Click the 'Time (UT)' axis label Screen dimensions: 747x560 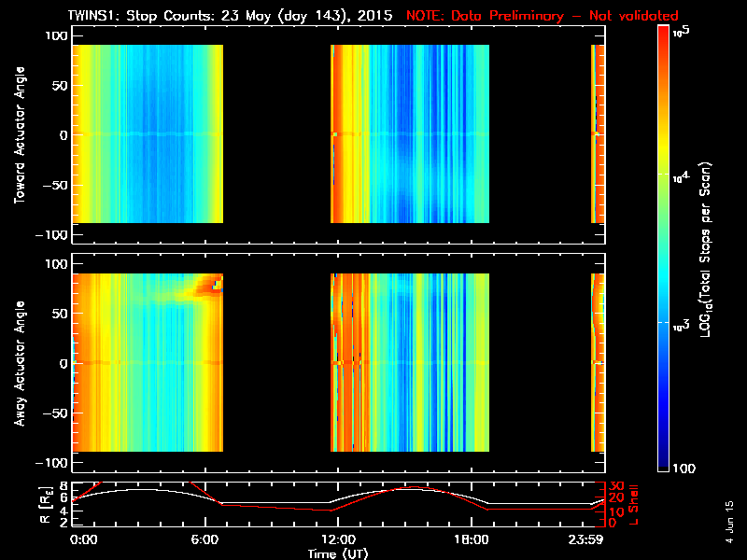click(338, 553)
